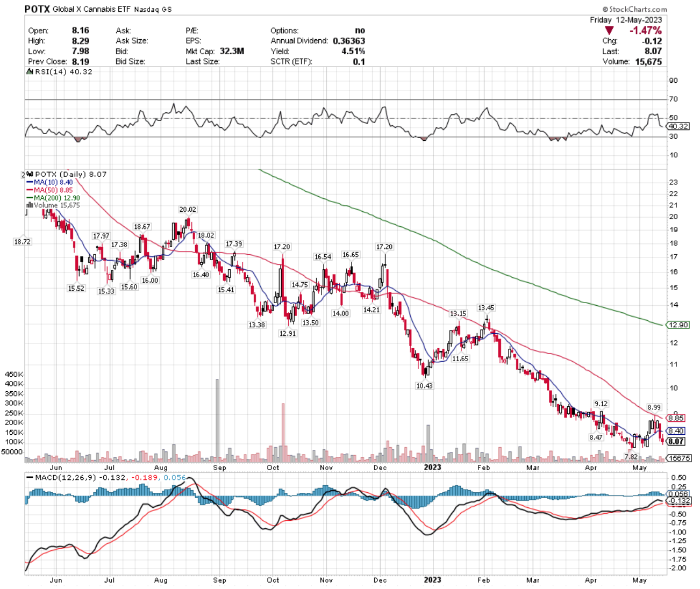Viewport: 700px width, 589px height.
Task: Click the 20.02 price high annotation
Action: point(188,210)
